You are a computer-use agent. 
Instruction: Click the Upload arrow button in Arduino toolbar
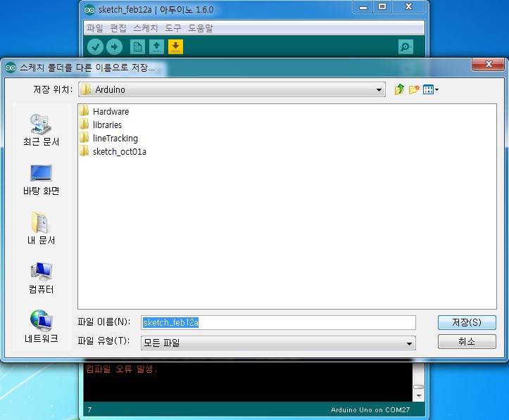114,47
